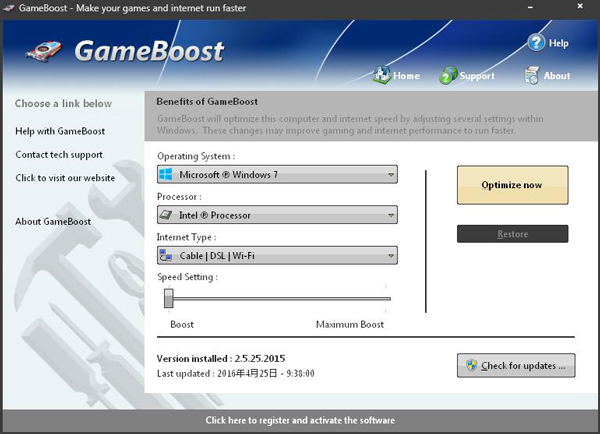Click register and activate the software bar
The height and width of the screenshot is (434, 600).
click(300, 420)
